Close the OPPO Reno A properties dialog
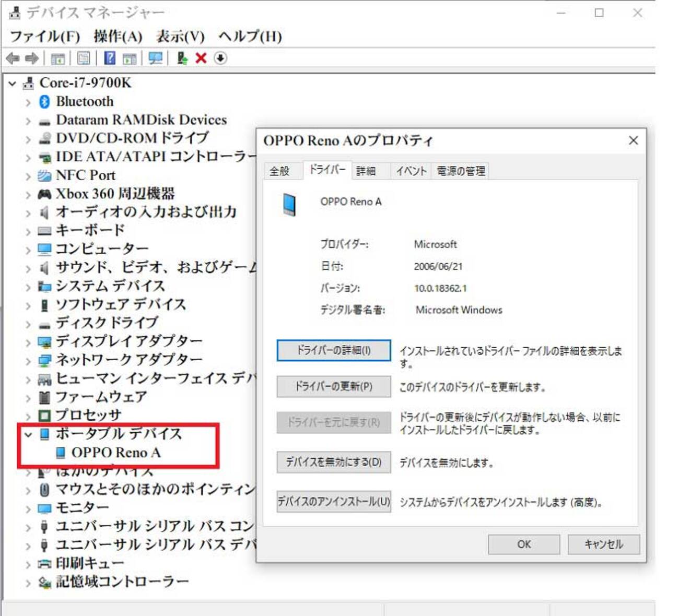 [x=634, y=140]
